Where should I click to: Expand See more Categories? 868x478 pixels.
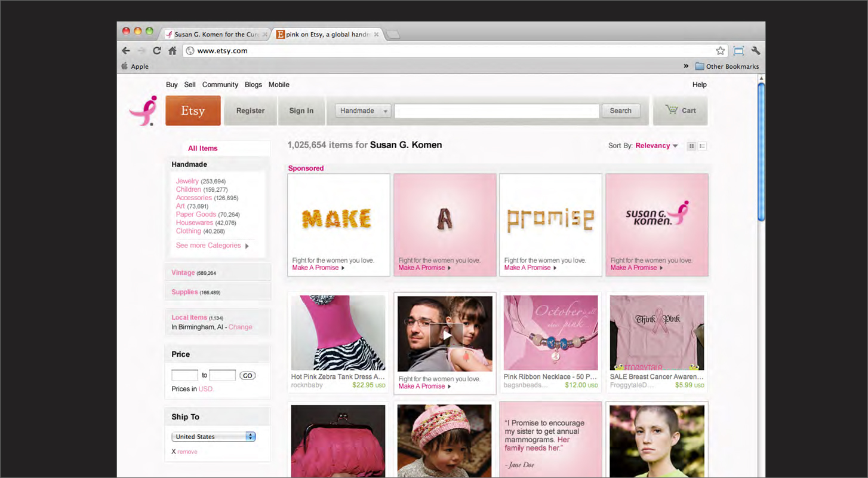pyautogui.click(x=213, y=246)
